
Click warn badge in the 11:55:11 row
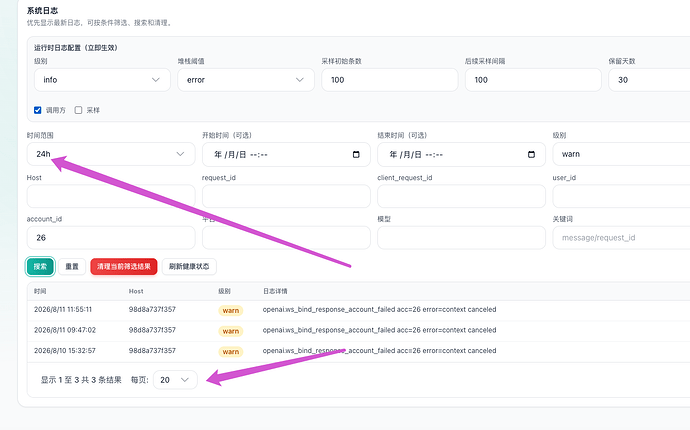231,310
